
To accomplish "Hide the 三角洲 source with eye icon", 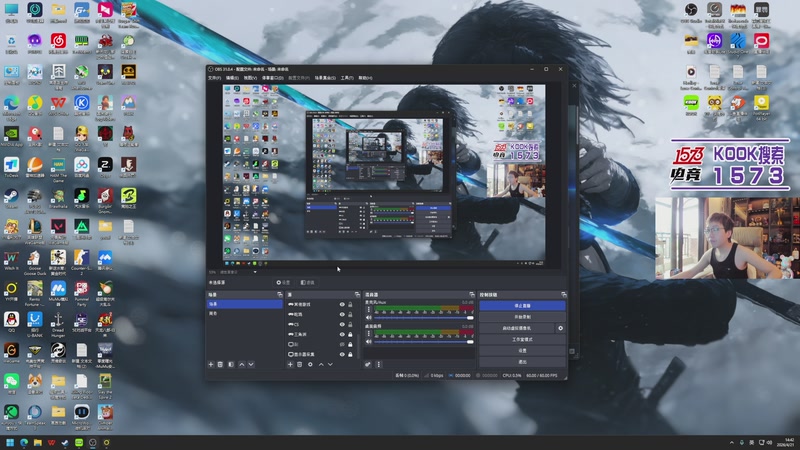I will click(342, 334).
